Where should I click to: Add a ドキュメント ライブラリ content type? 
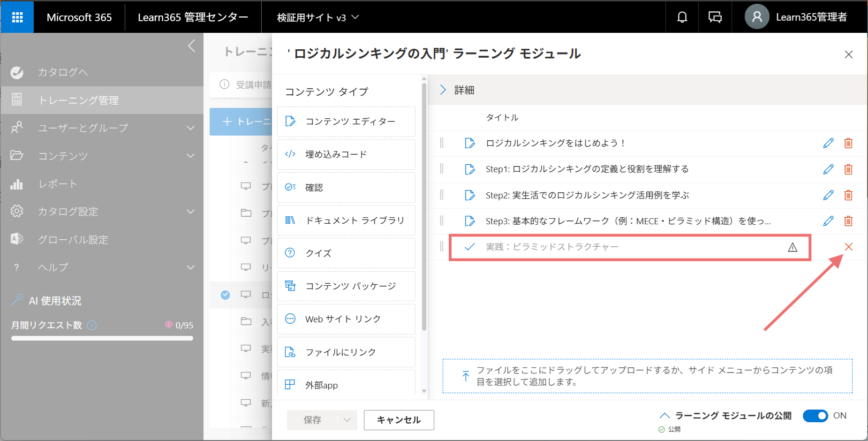346,220
